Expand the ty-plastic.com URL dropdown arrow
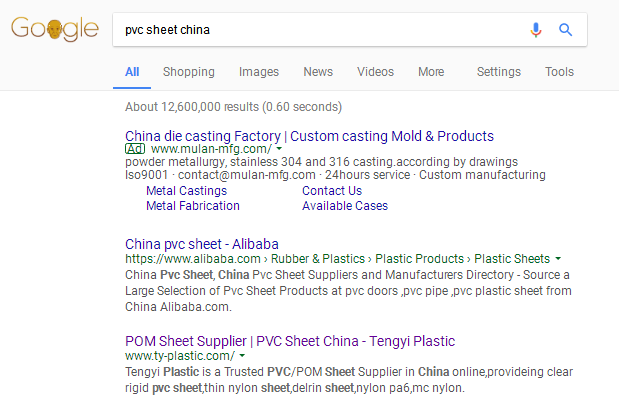The height and width of the screenshot is (395, 619). point(242,356)
